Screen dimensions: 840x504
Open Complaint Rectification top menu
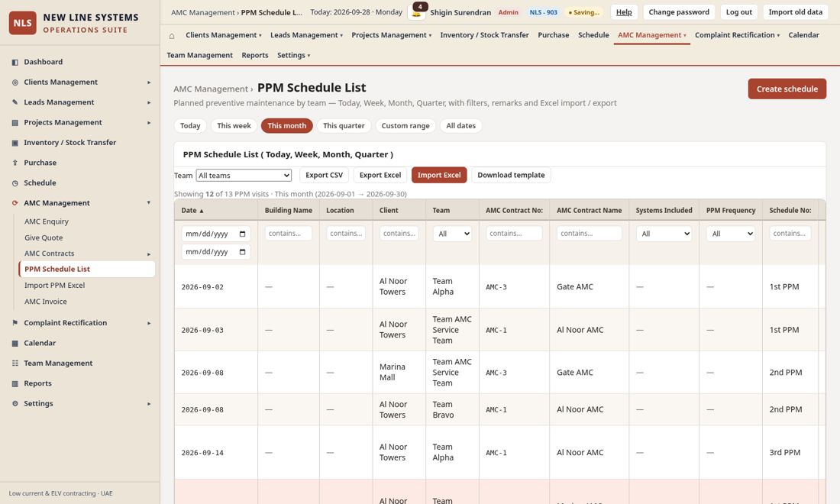(737, 35)
